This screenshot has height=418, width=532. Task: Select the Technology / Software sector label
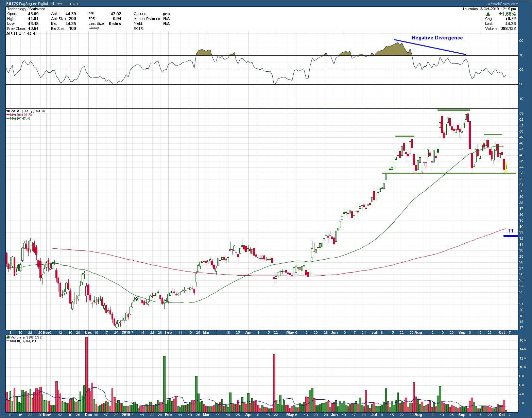(26, 9)
